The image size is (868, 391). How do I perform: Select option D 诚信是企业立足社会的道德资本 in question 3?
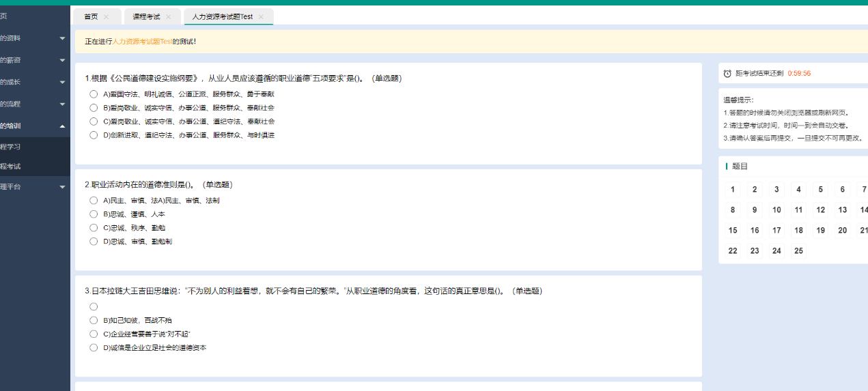(x=94, y=348)
